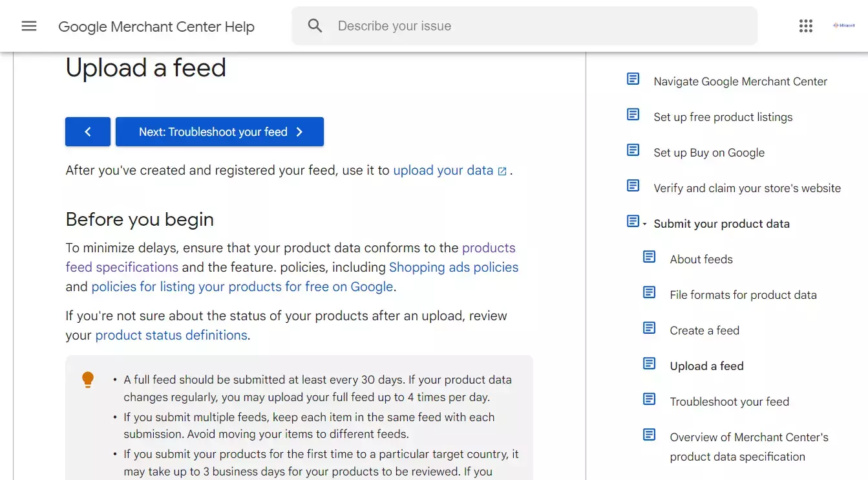Open File formats for product data article
The height and width of the screenshot is (480, 868).
click(743, 295)
